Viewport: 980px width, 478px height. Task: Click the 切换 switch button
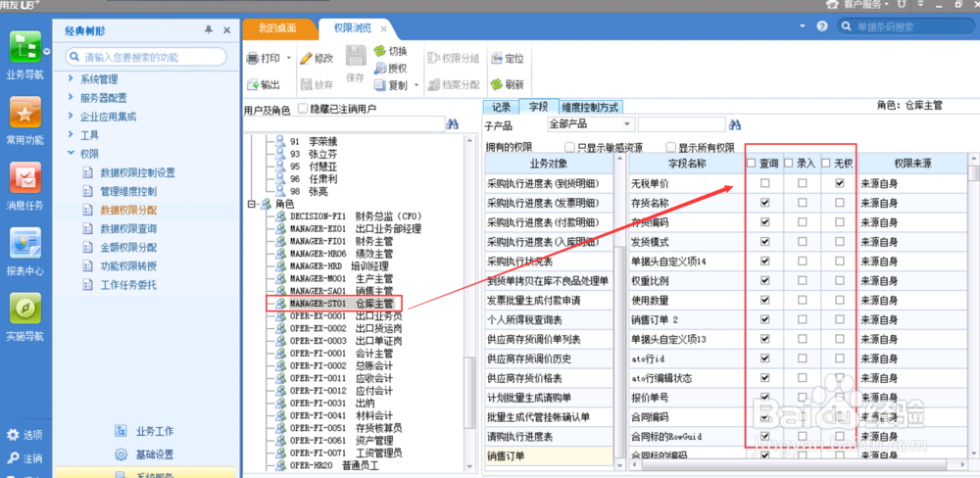pos(391,51)
